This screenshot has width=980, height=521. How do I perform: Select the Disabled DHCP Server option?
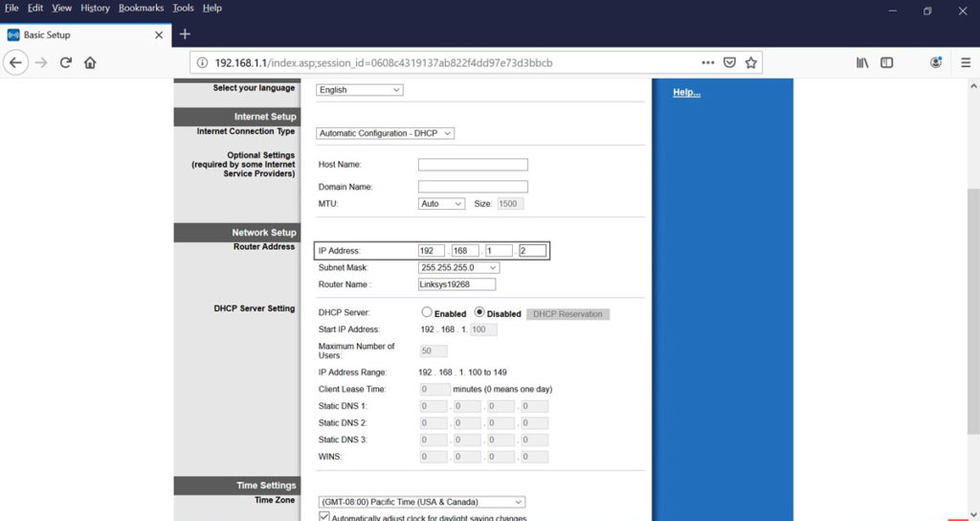click(480, 313)
